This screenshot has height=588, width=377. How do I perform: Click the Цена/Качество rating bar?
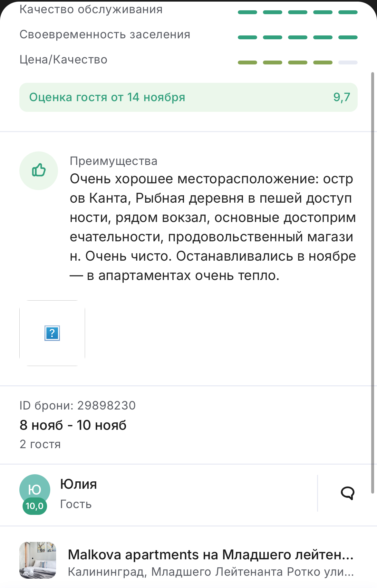[x=298, y=63]
